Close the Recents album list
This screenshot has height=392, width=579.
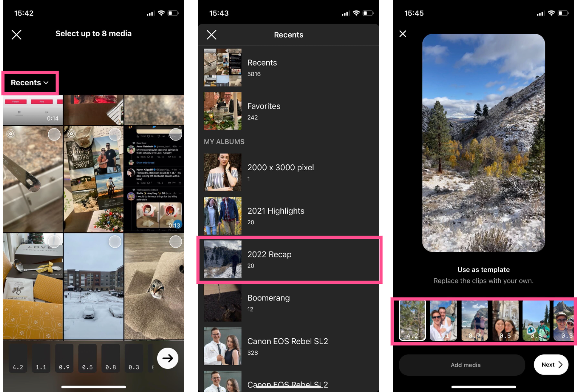coord(211,35)
